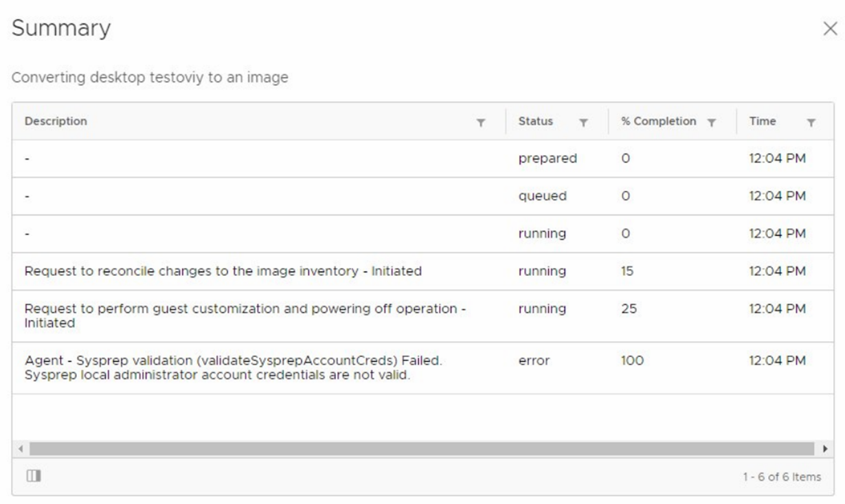Viewport: 845px width, 504px height.
Task: Sort by the % Completion header
Action: coord(658,122)
